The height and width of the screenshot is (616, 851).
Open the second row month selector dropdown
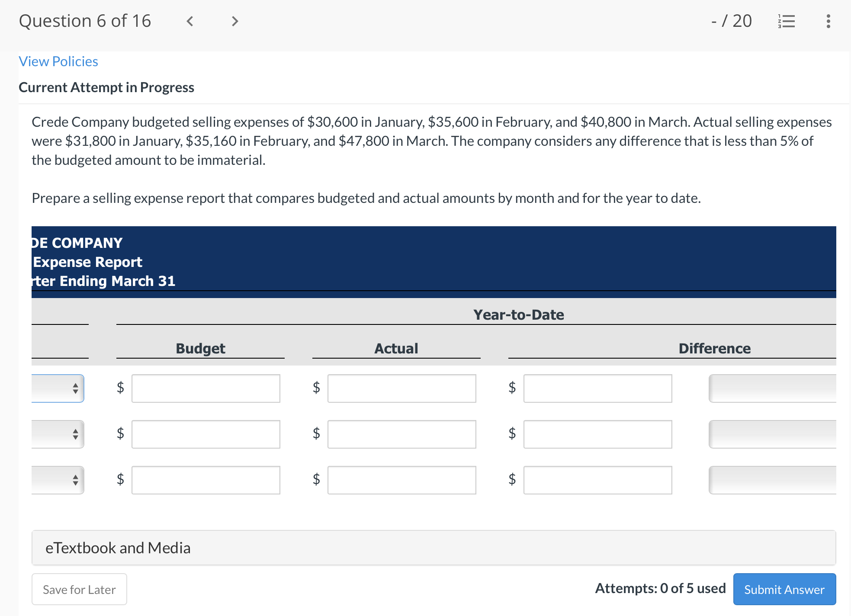click(x=58, y=434)
